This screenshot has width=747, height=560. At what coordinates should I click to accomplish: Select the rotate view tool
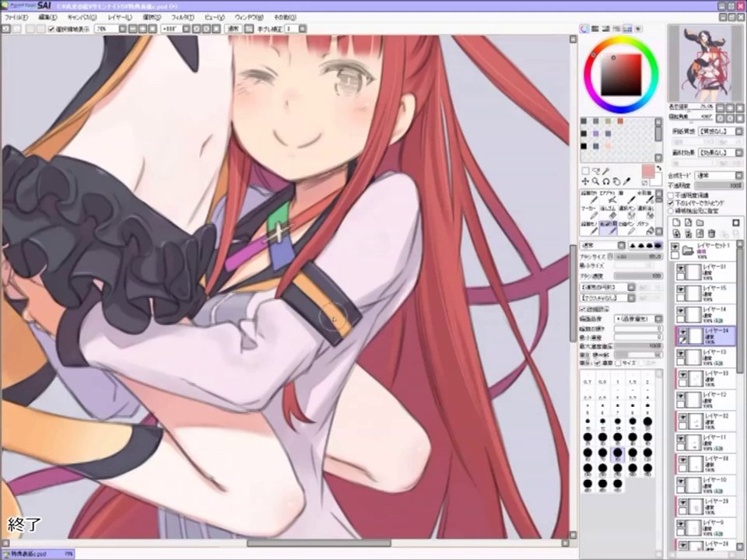tap(606, 181)
